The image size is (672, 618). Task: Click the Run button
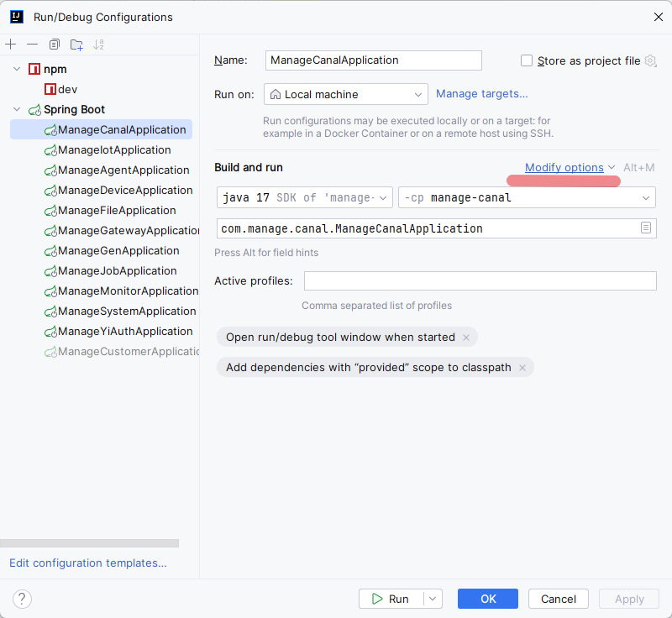click(391, 599)
